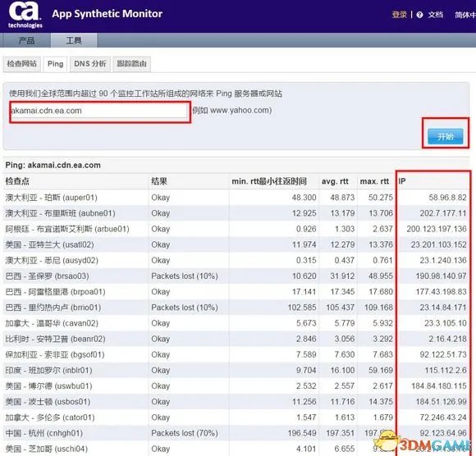Sort by the max. rtt column header

click(374, 181)
